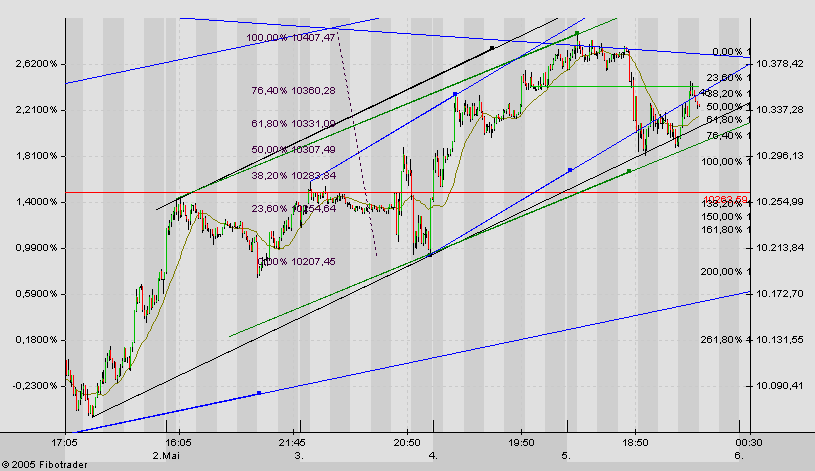The width and height of the screenshot is (815, 471).
Task: Click the 38,20% 10283,84 level label
Action: click(x=293, y=176)
